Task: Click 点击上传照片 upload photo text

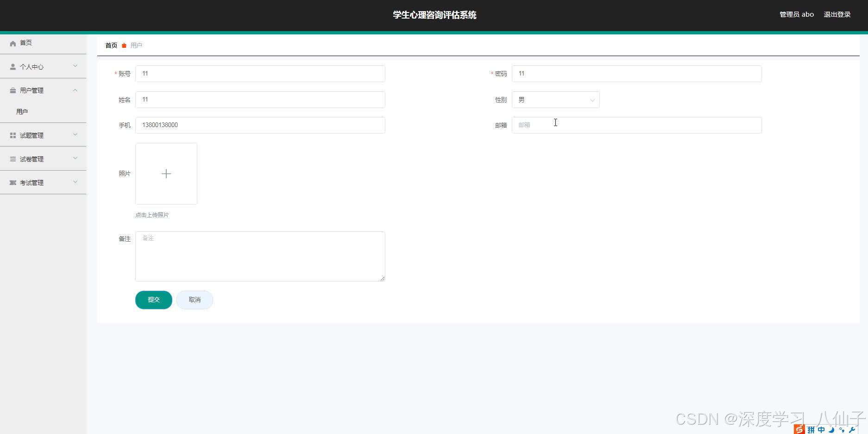Action: tap(152, 215)
